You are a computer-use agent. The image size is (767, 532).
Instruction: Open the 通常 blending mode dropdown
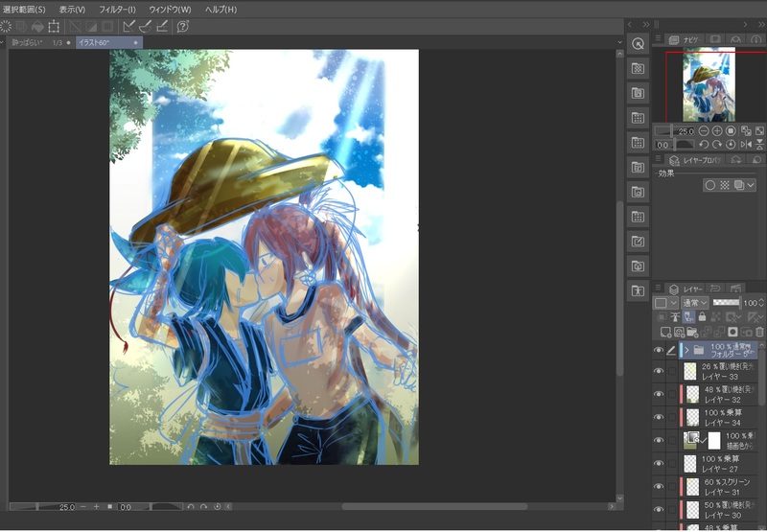(x=694, y=303)
